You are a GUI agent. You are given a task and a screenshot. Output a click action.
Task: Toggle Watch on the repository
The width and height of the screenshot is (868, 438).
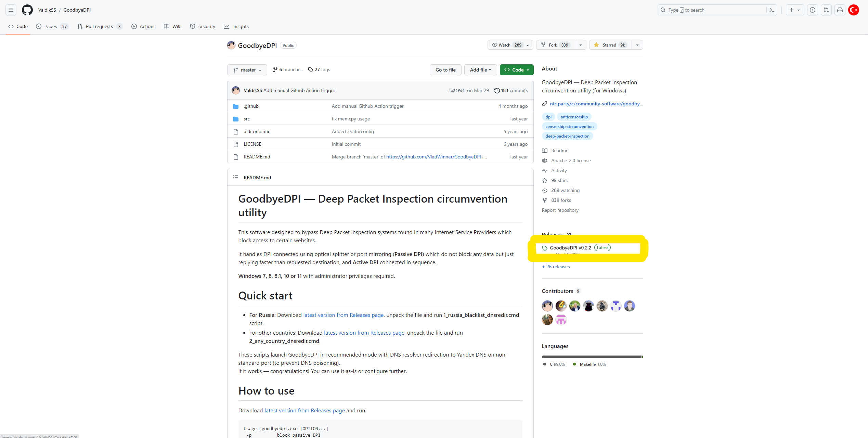tap(507, 45)
